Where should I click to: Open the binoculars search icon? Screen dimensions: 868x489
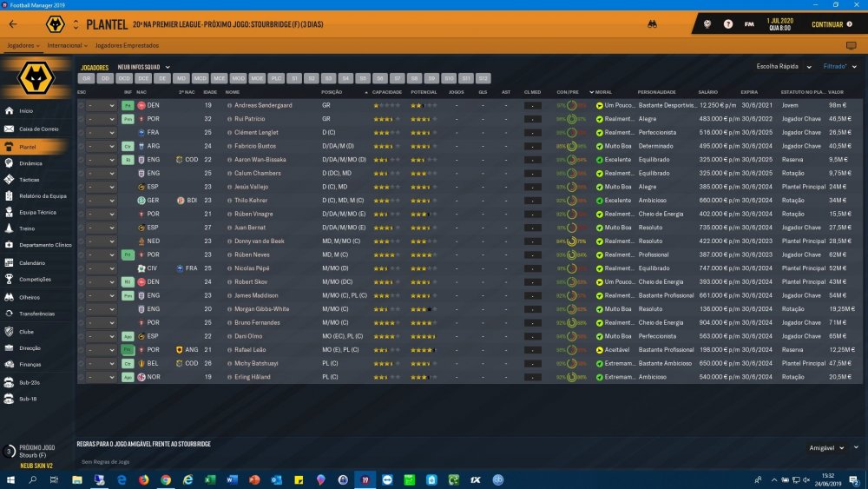(652, 24)
